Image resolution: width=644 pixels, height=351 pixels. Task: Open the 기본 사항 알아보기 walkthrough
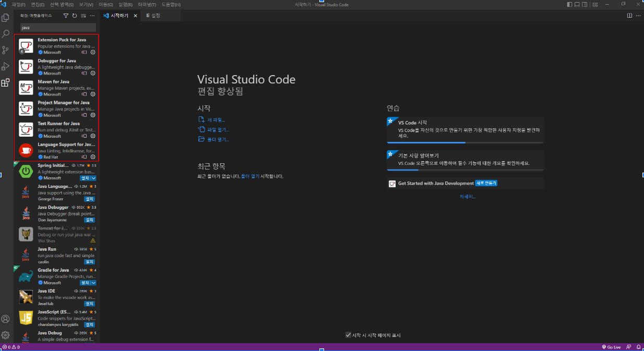[x=465, y=160]
